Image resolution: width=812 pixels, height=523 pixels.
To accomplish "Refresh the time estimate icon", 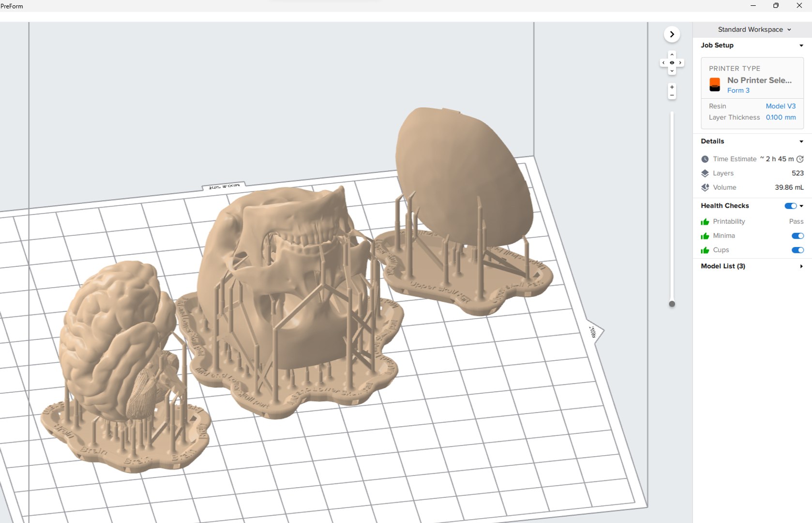I will tap(800, 159).
